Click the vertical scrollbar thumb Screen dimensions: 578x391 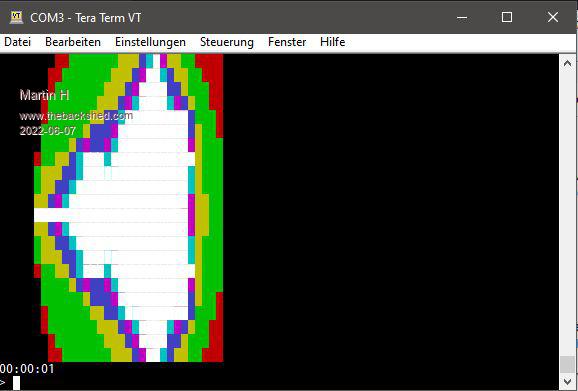point(567,364)
